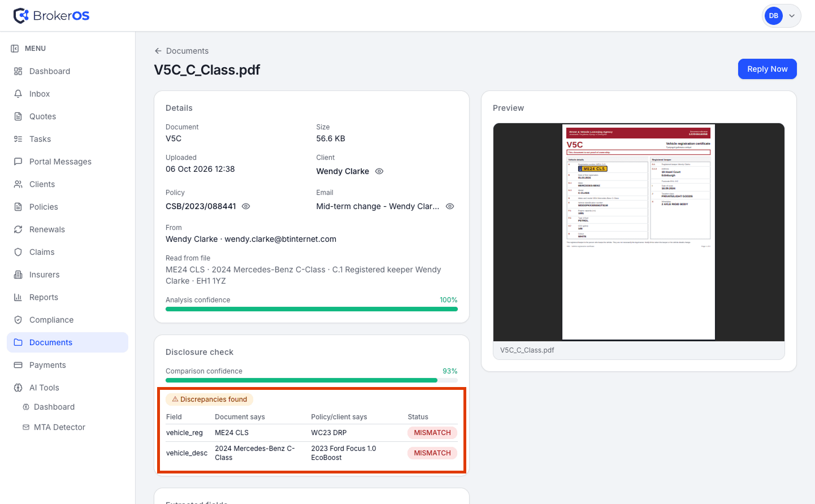This screenshot has width=815, height=504.
Task: Click the V5C_C_Class.pdf preview caption
Action: point(527,350)
